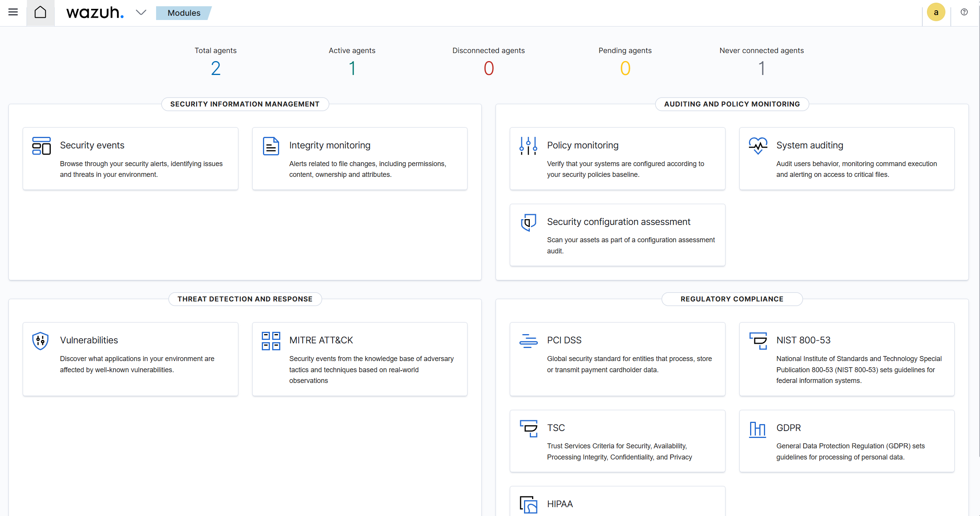Expand the Wazuh app menu chevron
980x516 pixels.
click(141, 12)
